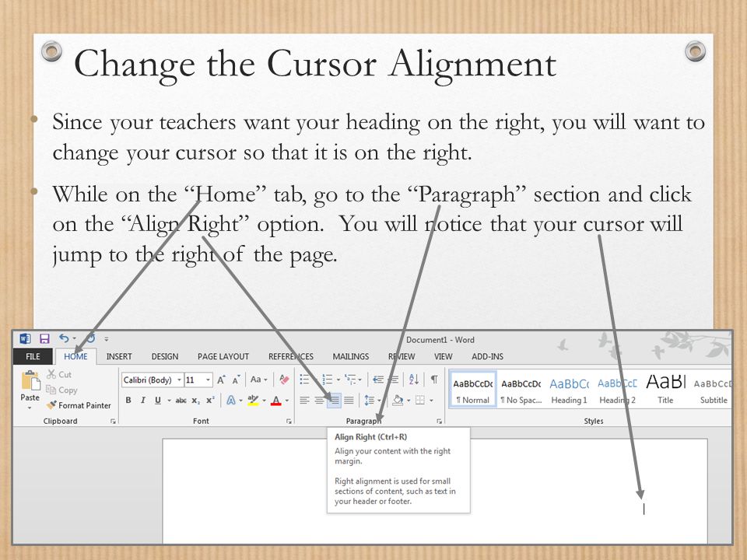This screenshot has width=747, height=560.
Task: Click Grow Font icon
Action: (x=220, y=380)
